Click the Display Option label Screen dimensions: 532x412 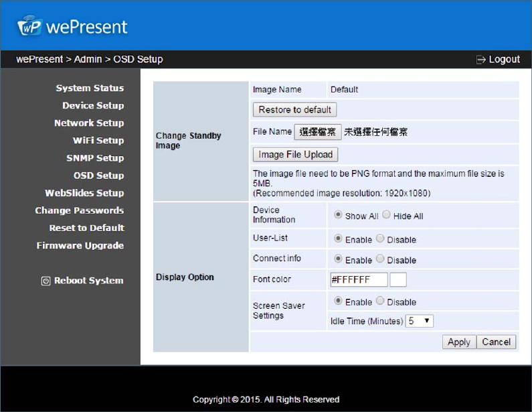[185, 277]
